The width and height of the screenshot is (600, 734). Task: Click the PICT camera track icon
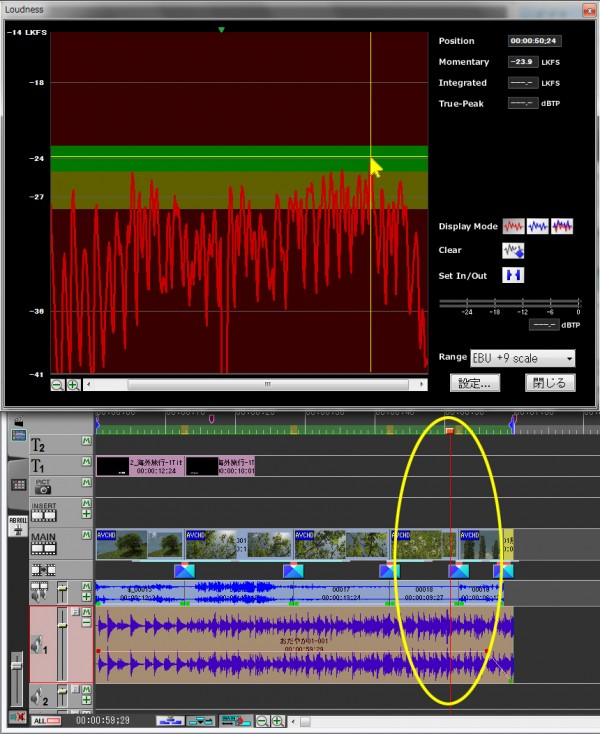point(43,487)
